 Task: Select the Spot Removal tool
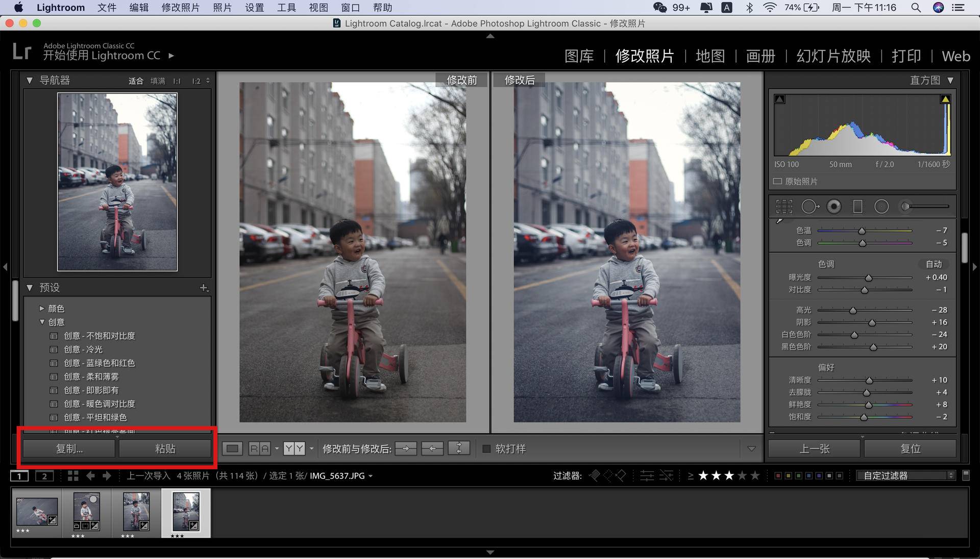click(x=810, y=207)
